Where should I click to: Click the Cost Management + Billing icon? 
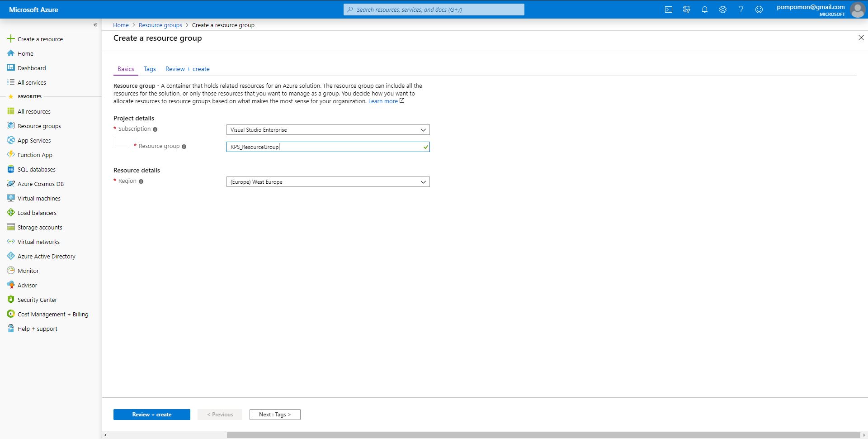[11, 314]
